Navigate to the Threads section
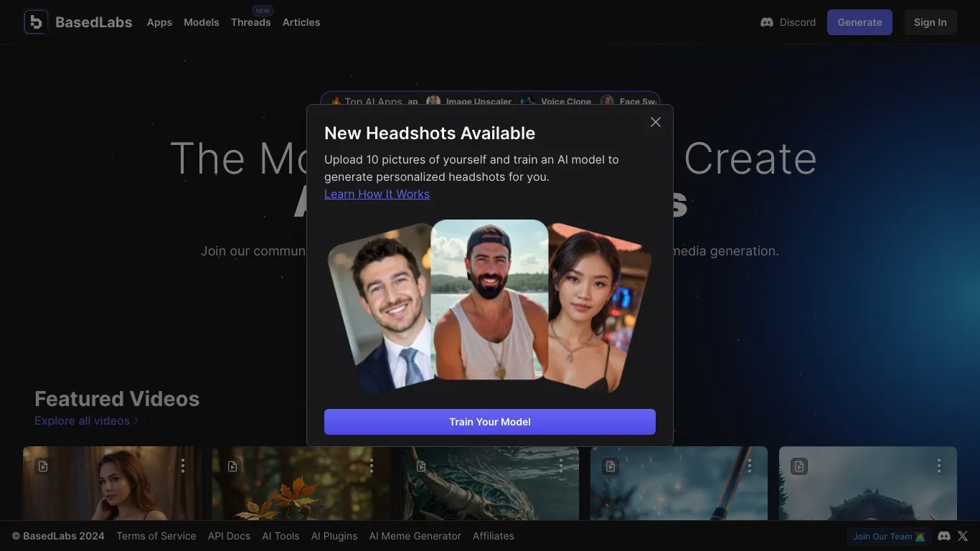 [250, 22]
